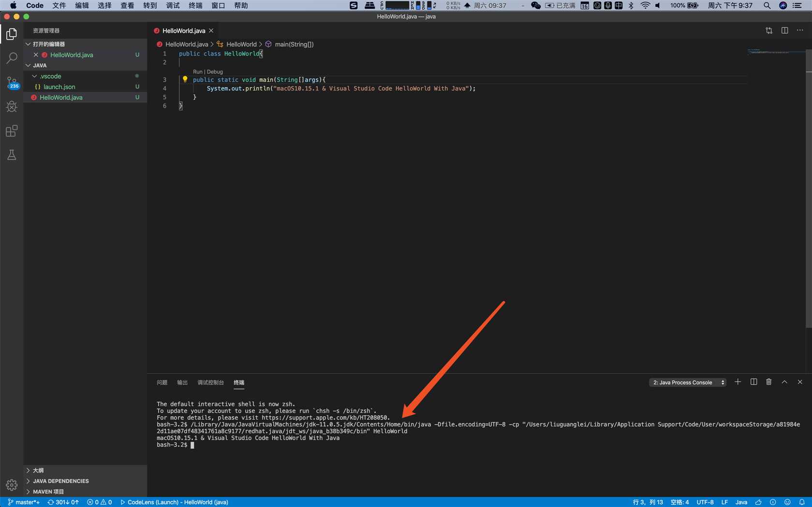
Task: Click the terminal bash prompt input
Action: click(x=192, y=445)
